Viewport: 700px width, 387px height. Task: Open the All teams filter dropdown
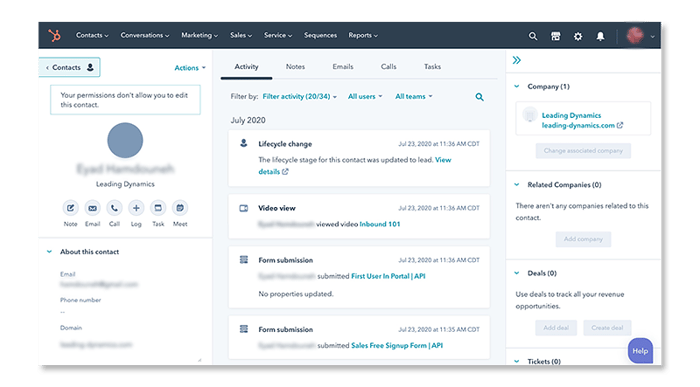(x=413, y=96)
